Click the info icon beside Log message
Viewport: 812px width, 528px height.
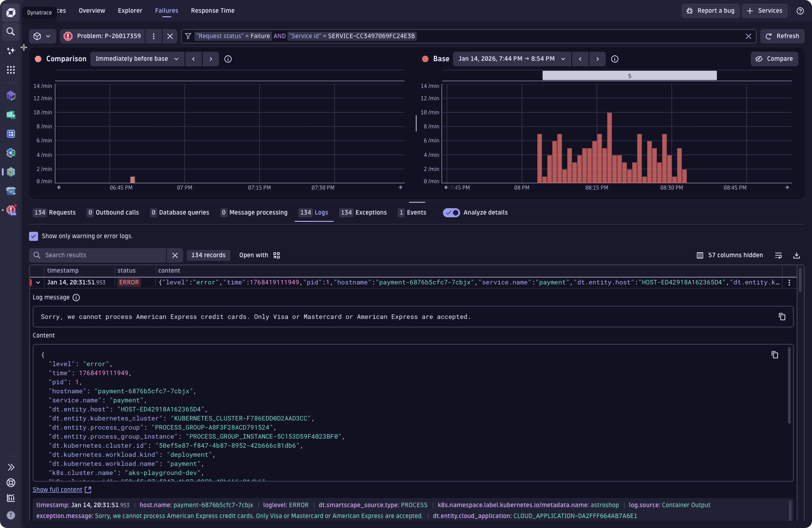pos(76,298)
